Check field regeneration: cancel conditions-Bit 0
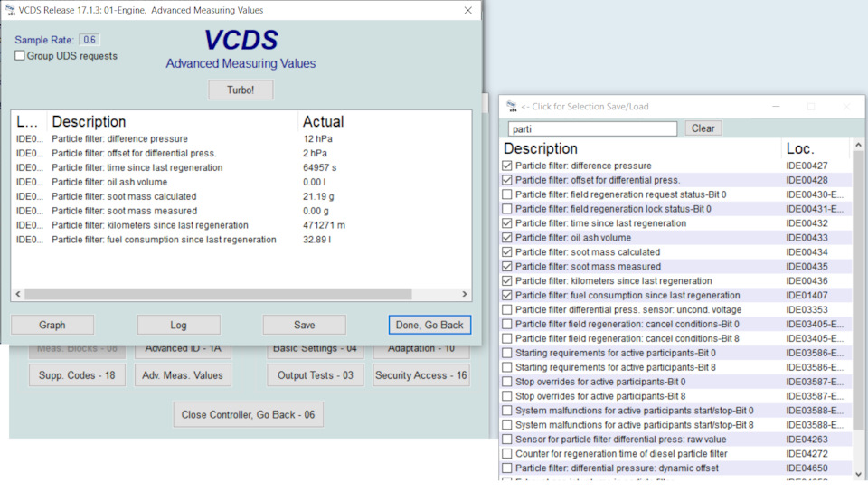868x492 pixels. [507, 324]
